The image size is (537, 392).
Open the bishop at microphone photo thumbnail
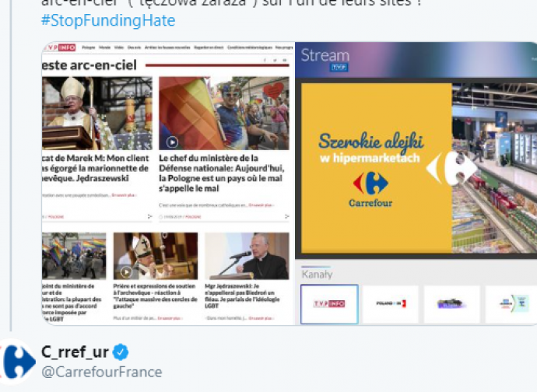click(x=247, y=256)
